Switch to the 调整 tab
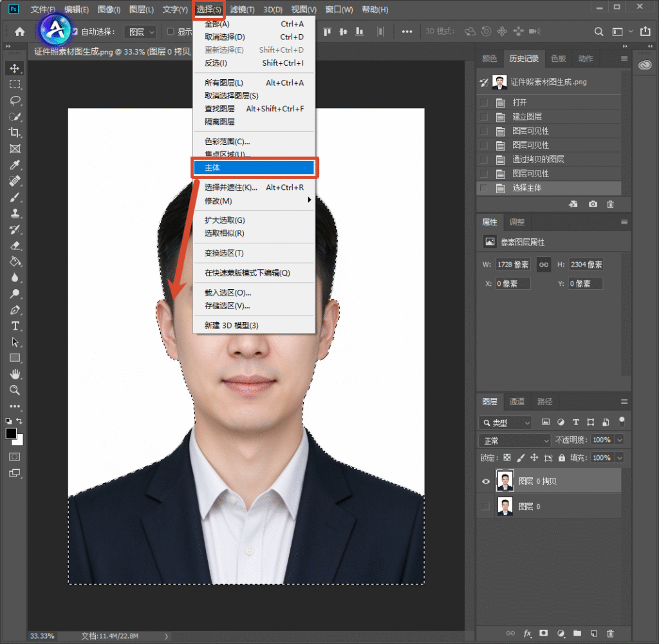The height and width of the screenshot is (644, 659). coord(517,222)
